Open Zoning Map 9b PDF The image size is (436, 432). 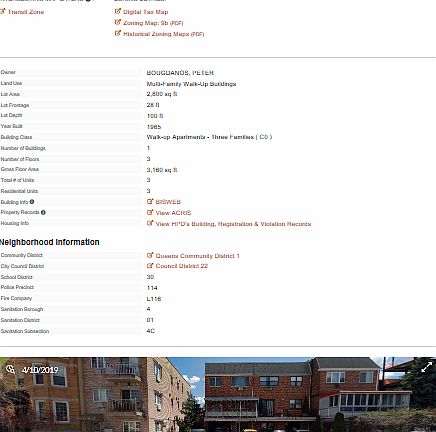(x=153, y=23)
